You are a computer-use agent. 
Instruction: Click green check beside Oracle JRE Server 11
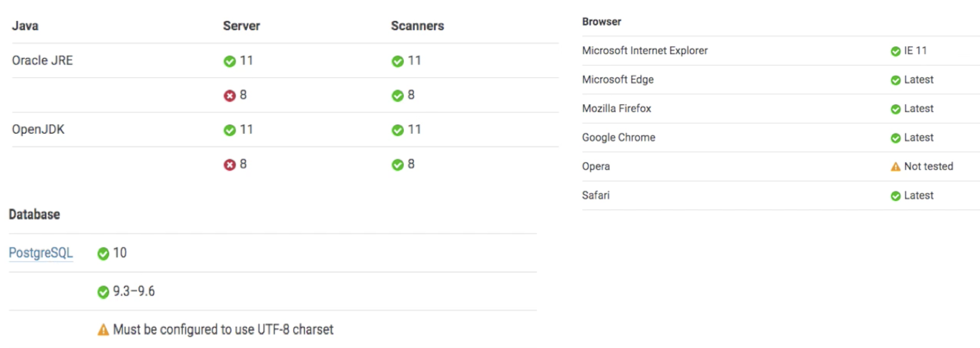point(229,61)
